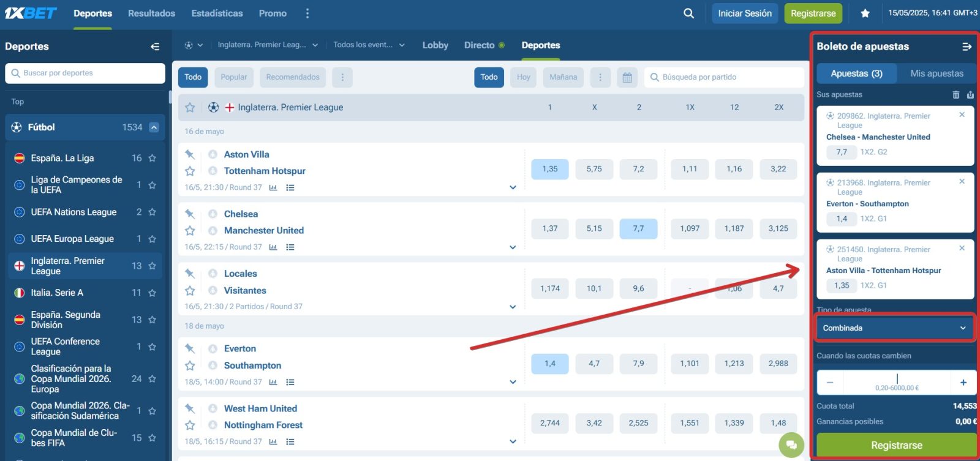This screenshot has width=980, height=461.
Task: Open Mis apuestas tab in bet slip
Action: coord(937,73)
